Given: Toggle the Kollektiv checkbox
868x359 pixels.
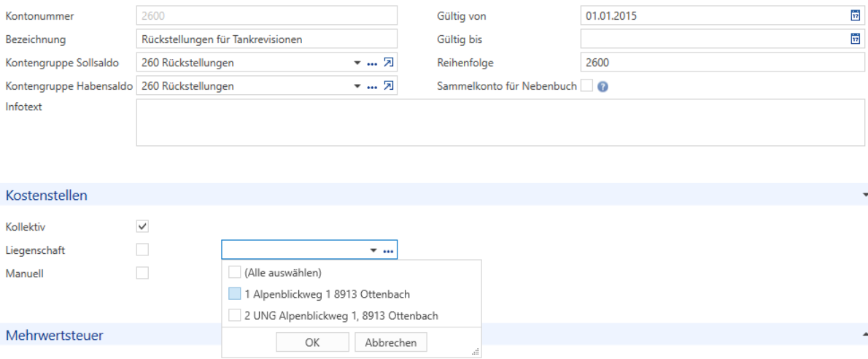Looking at the screenshot, I should coord(142,227).
